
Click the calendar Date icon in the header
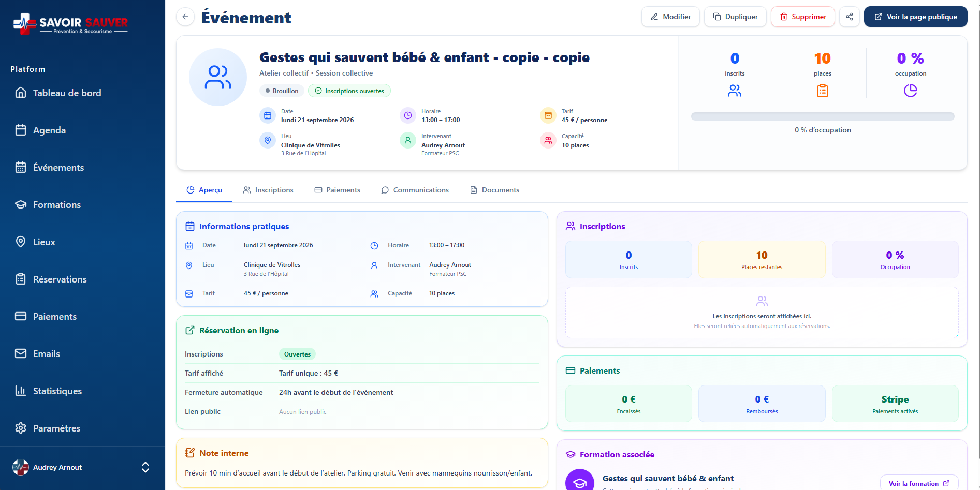268,115
